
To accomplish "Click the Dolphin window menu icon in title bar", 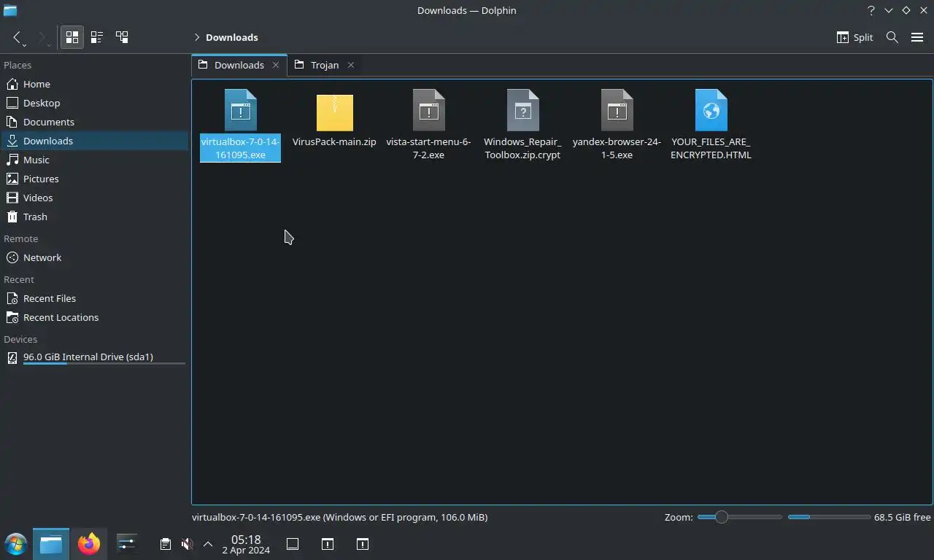I will 9,10.
